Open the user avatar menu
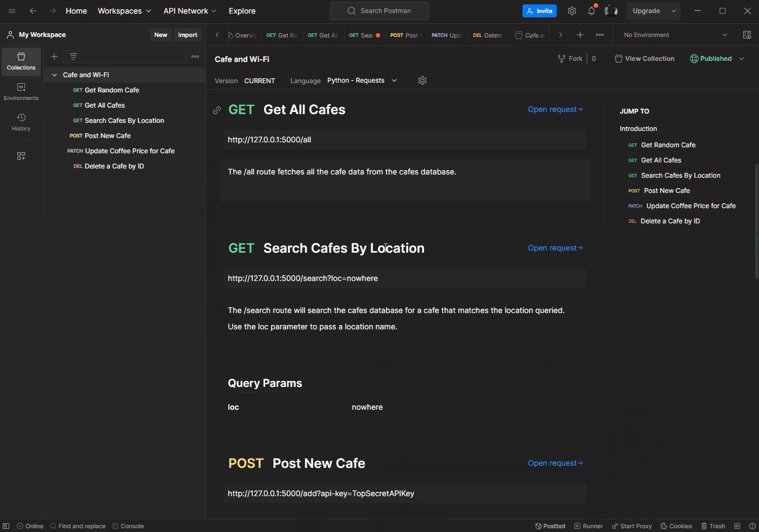Image resolution: width=759 pixels, height=532 pixels. pos(611,11)
